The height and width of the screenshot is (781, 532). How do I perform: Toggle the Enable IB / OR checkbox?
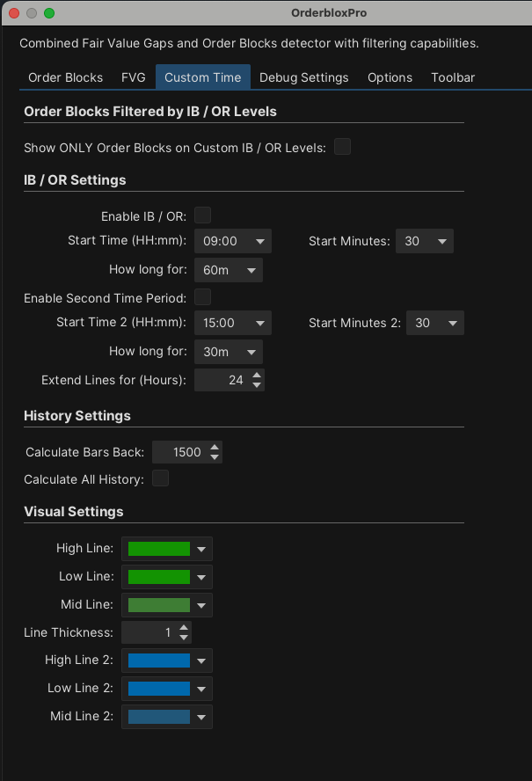pyautogui.click(x=202, y=215)
